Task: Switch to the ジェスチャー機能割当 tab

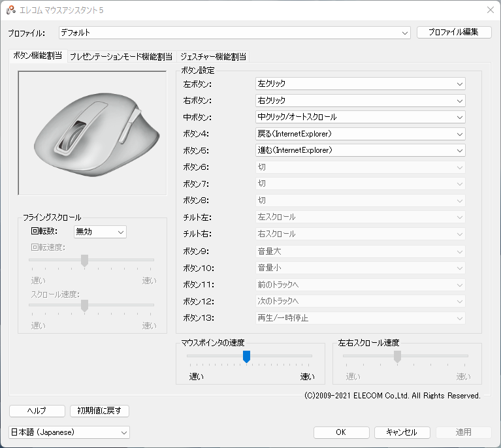Action: point(214,57)
